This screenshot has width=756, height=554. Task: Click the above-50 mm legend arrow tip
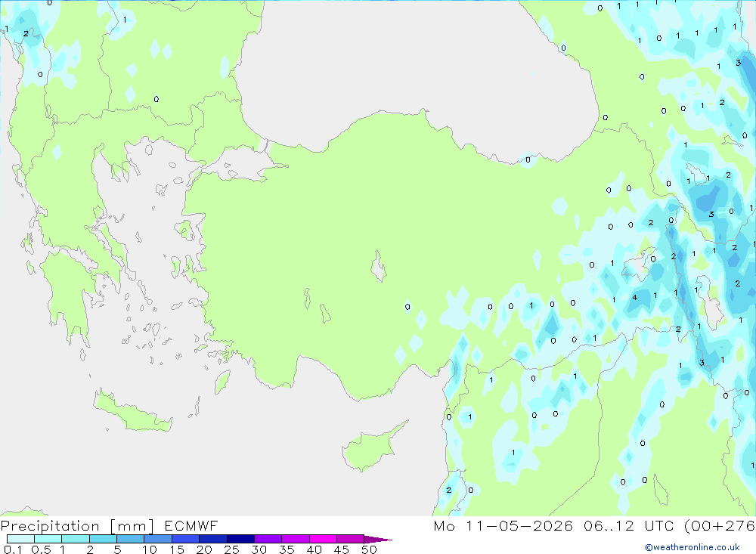pos(378,539)
